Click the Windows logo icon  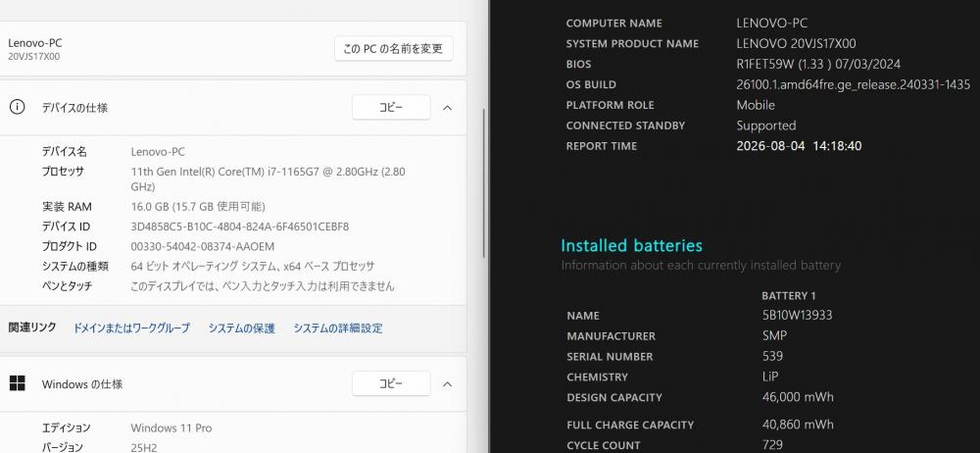click(18, 383)
